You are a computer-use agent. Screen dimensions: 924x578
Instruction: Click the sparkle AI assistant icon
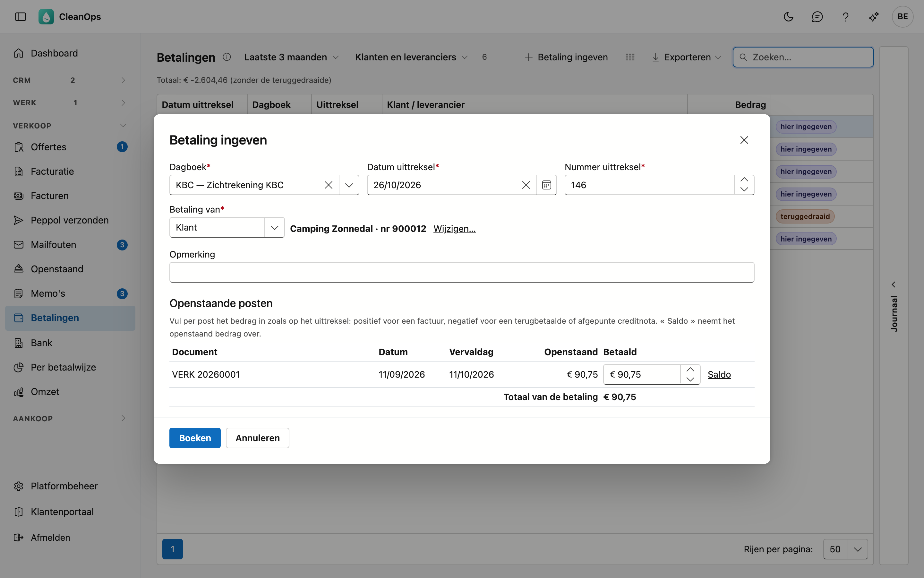(874, 16)
